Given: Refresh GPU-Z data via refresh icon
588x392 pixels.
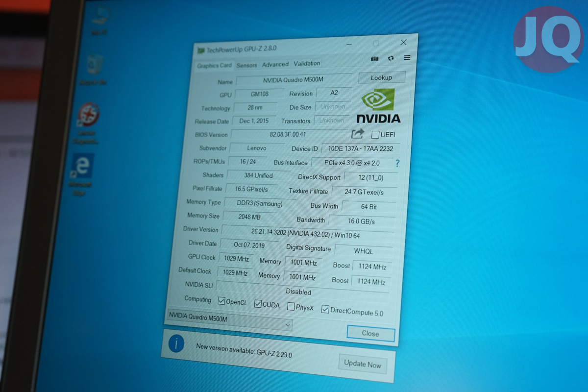Looking at the screenshot, I should pyautogui.click(x=391, y=58).
